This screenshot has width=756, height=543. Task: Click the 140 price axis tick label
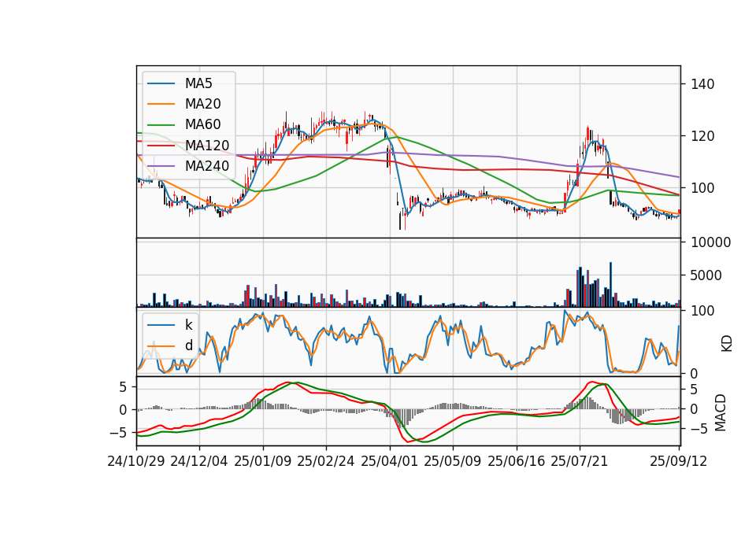tap(702, 84)
